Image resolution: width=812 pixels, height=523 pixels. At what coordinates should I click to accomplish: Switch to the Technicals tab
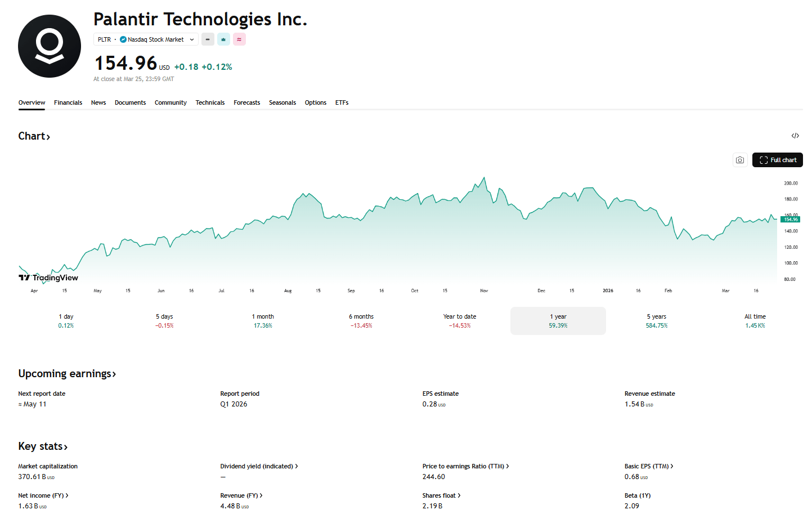(210, 102)
